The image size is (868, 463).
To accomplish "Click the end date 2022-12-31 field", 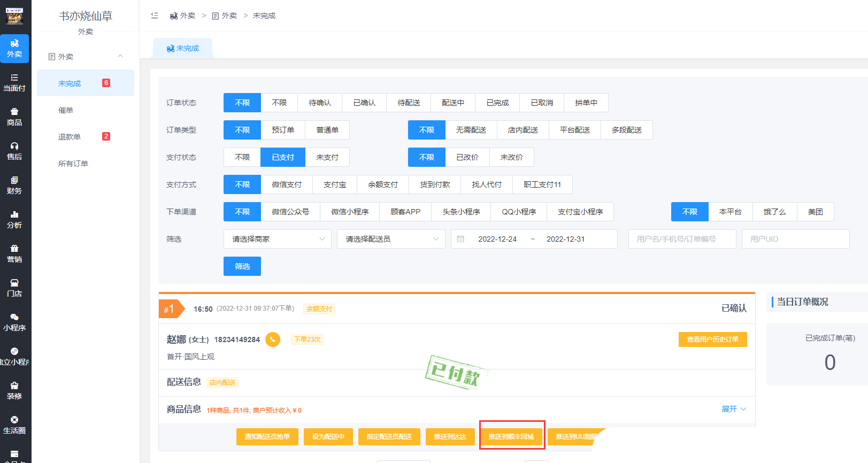I will (566, 239).
